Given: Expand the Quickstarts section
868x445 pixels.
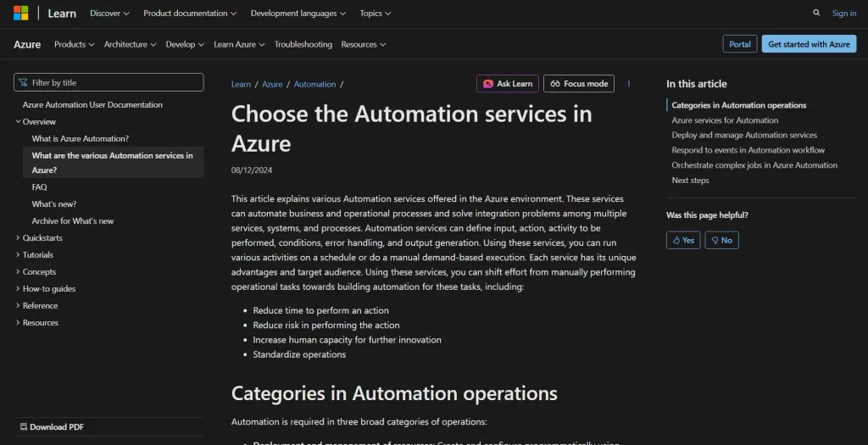Looking at the screenshot, I should click(x=39, y=237).
